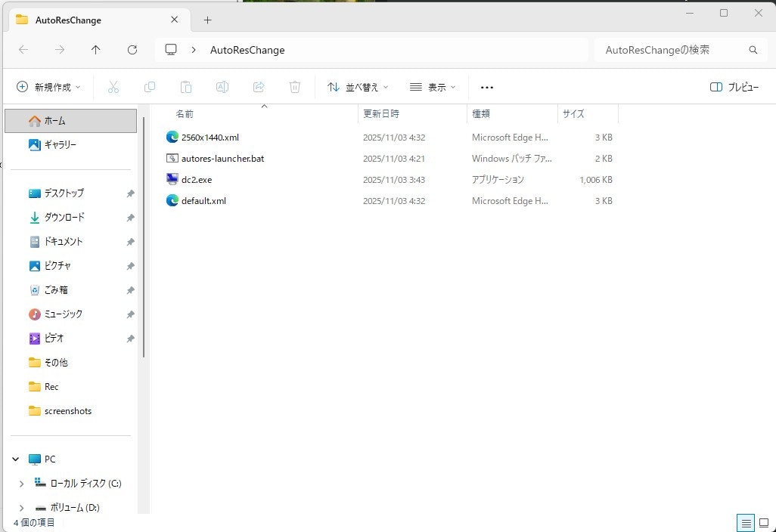Close the AutoResChange tab
Image resolution: width=776 pixels, height=532 pixels.
174,20
